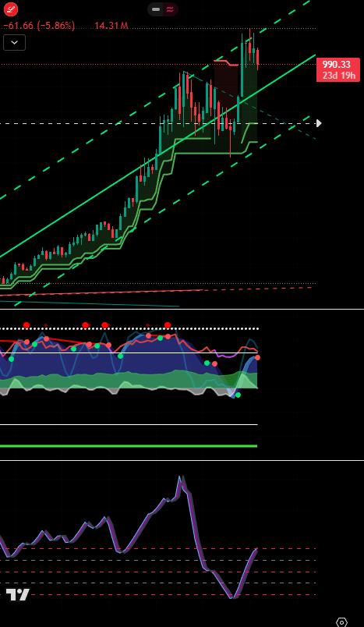This screenshot has width=364, height=627.
Task: Click the white arrow marker on the price axis
Action: coord(319,123)
